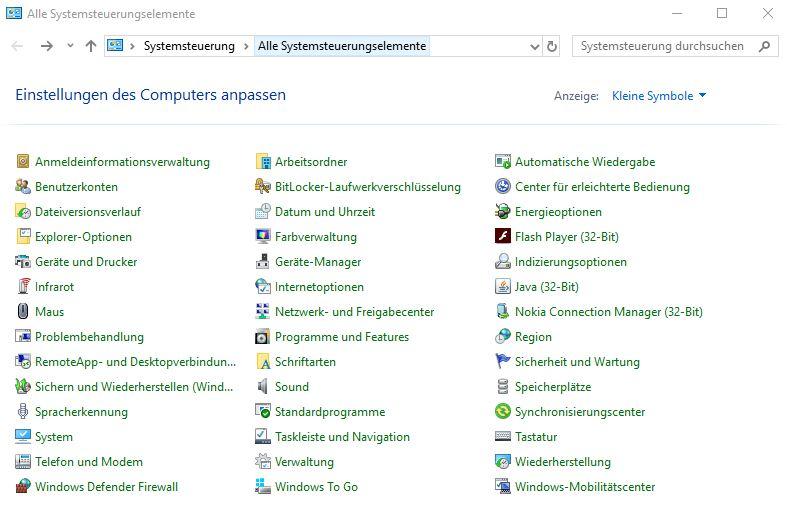Click the Energieoptionen icon
This screenshot has height=518, width=787.
click(502, 211)
